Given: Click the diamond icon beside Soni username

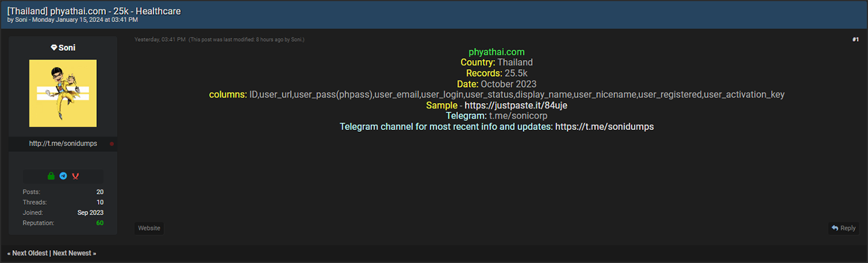Looking at the screenshot, I should 54,47.
